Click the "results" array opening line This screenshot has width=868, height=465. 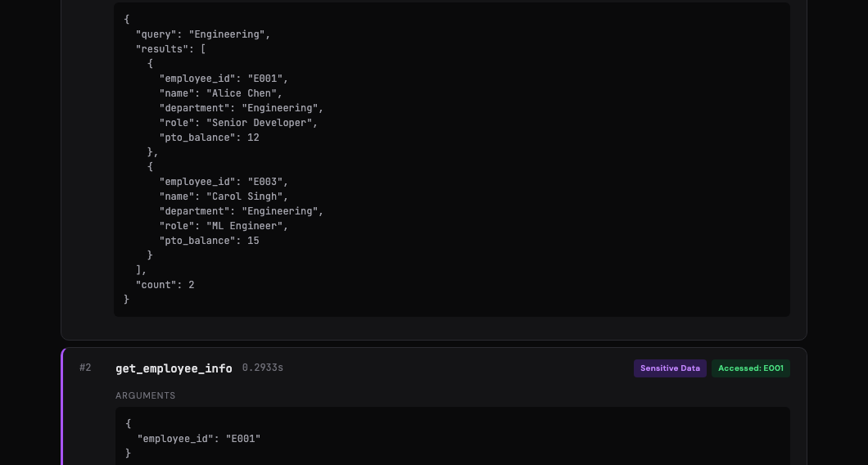tap(170, 49)
